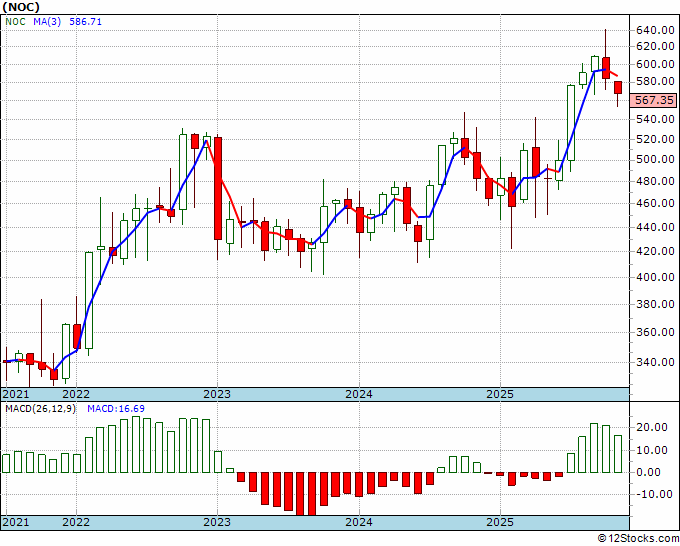Click the large red candlestick at 2023 start

218,188
